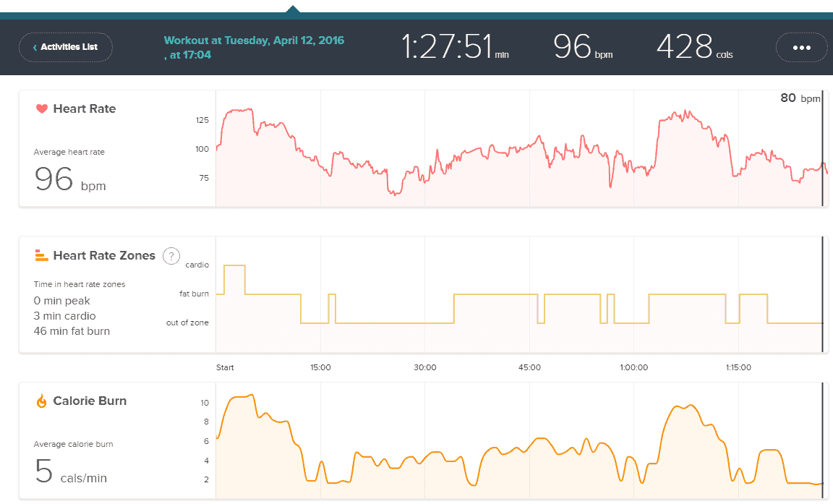Click the 80 bpm cursor readout label
Viewport: 833px width, 504px height.
[800, 98]
